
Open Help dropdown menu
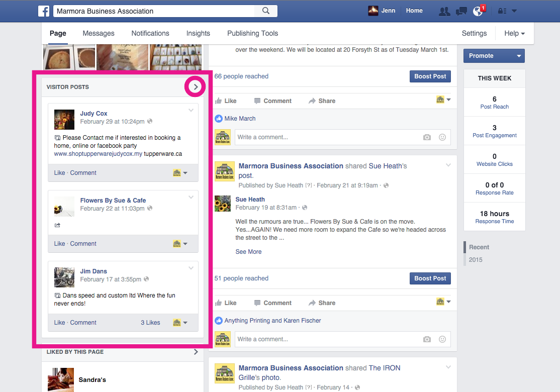tap(514, 33)
